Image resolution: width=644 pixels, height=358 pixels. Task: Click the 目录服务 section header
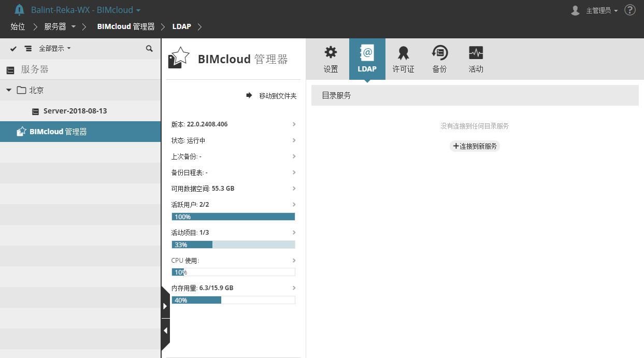[475, 95]
